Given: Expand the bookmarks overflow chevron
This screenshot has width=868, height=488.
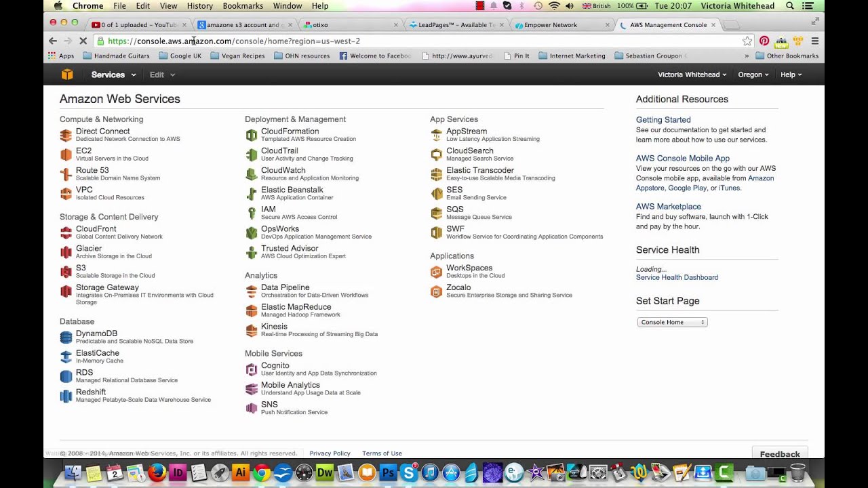Looking at the screenshot, I should [x=747, y=56].
